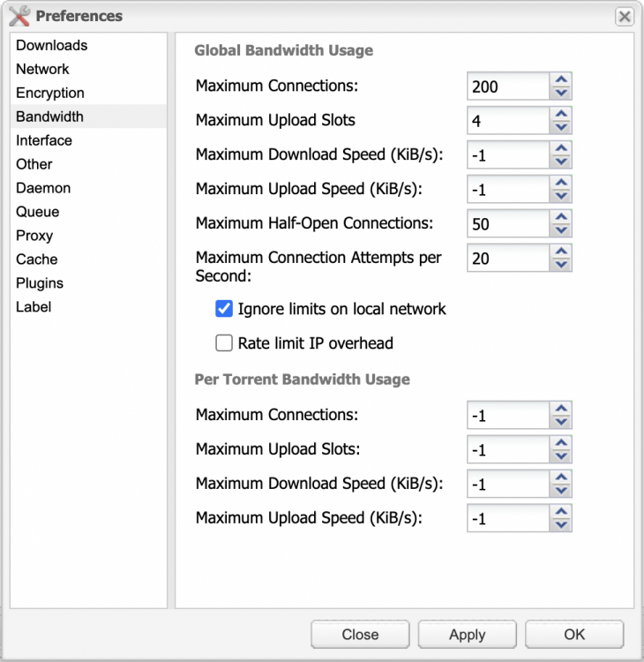The image size is (644, 662).
Task: Focus the global Maximum Upload Slots field showing 4
Action: tap(508, 120)
